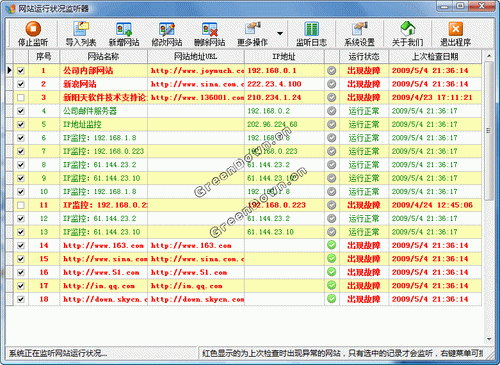
Task: Sort by 序号 column header
Action: coord(44,57)
